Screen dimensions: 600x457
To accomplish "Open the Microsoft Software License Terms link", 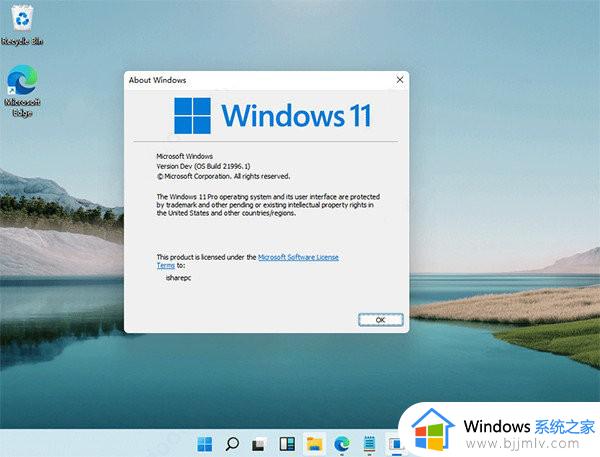I will [x=298, y=257].
